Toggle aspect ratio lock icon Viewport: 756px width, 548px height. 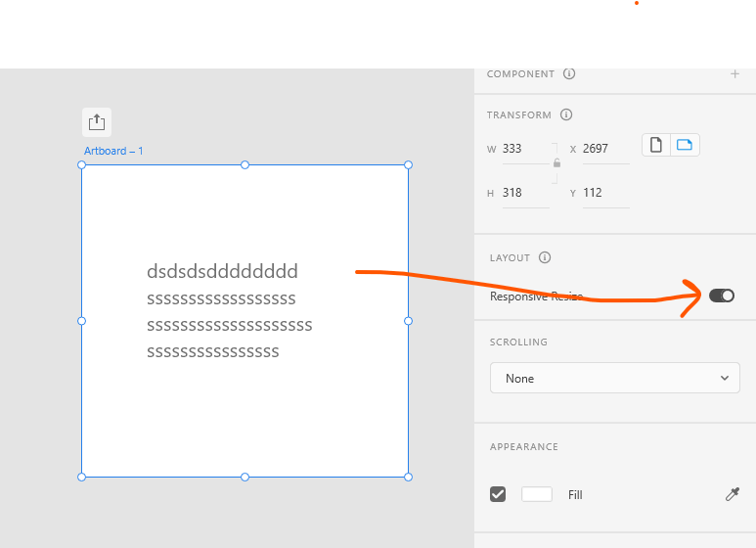[x=556, y=163]
